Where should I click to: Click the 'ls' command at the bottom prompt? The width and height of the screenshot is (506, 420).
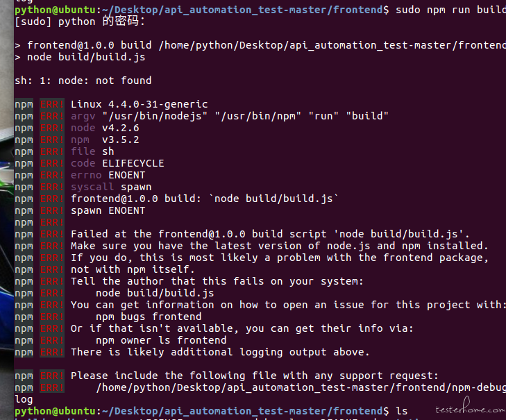402,411
